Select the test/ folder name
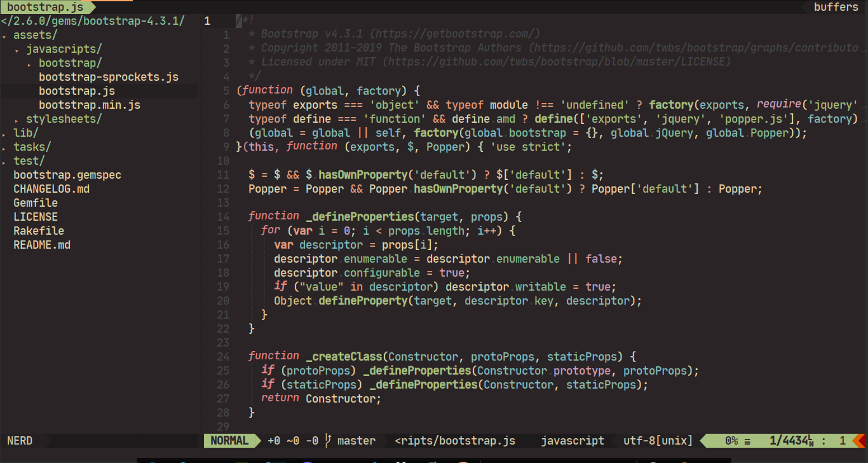The image size is (868, 463). click(x=29, y=161)
